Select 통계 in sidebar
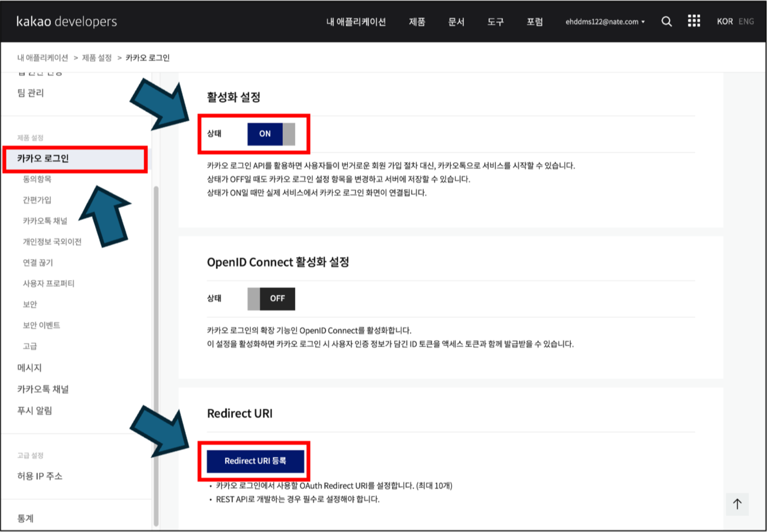Image resolution: width=767 pixels, height=532 pixels. (x=25, y=518)
